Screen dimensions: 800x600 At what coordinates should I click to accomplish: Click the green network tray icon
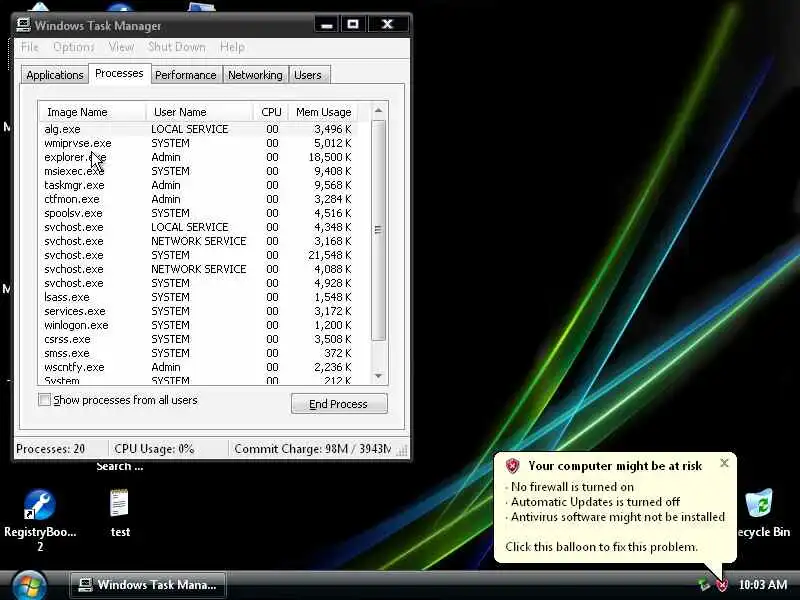(704, 585)
